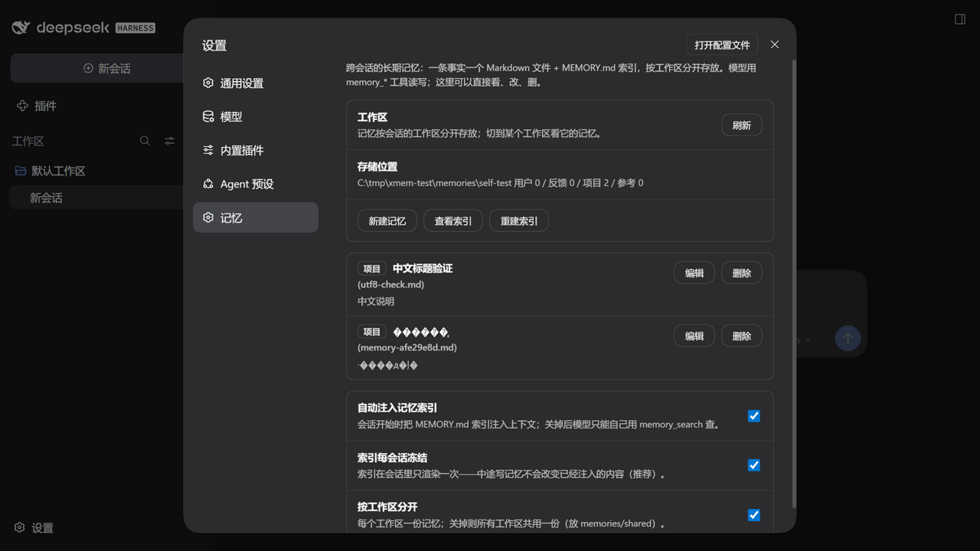Click the database icon next to 模型
Image resolution: width=980 pixels, height=551 pixels.
(x=208, y=116)
